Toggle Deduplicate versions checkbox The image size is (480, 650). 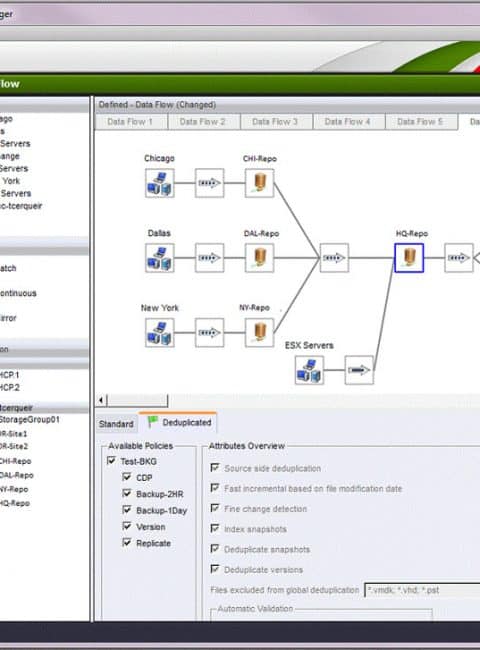pos(215,569)
